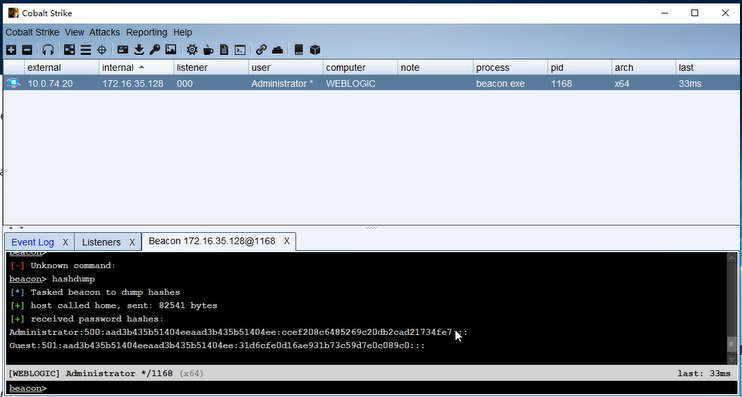This screenshot has height=397, width=742.
Task: Click the Administrator * user cell
Action: [x=286, y=84]
